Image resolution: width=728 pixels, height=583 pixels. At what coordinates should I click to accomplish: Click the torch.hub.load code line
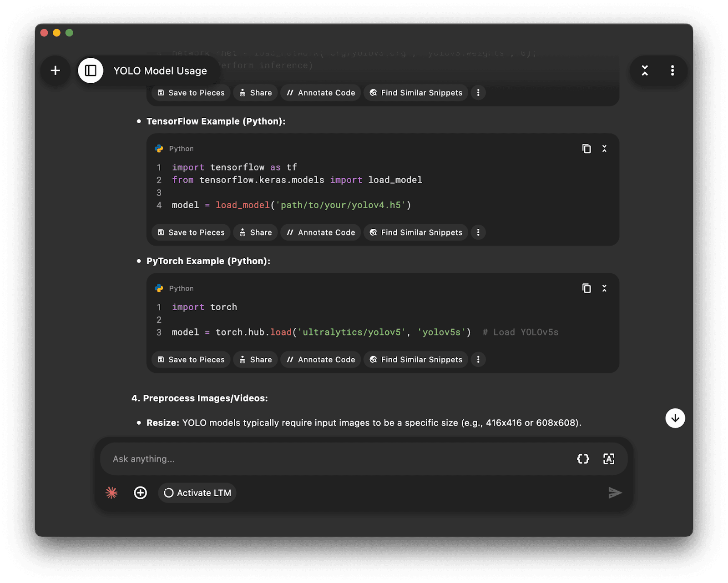tap(365, 332)
